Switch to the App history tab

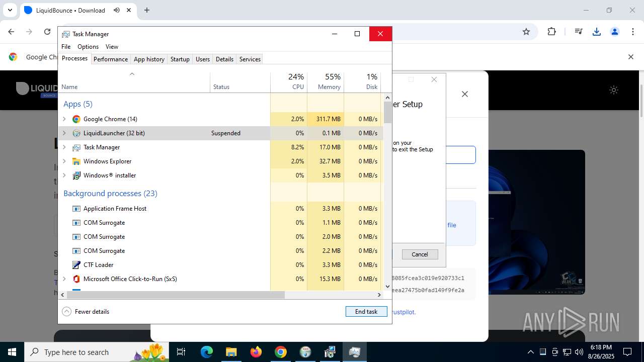[x=149, y=59]
